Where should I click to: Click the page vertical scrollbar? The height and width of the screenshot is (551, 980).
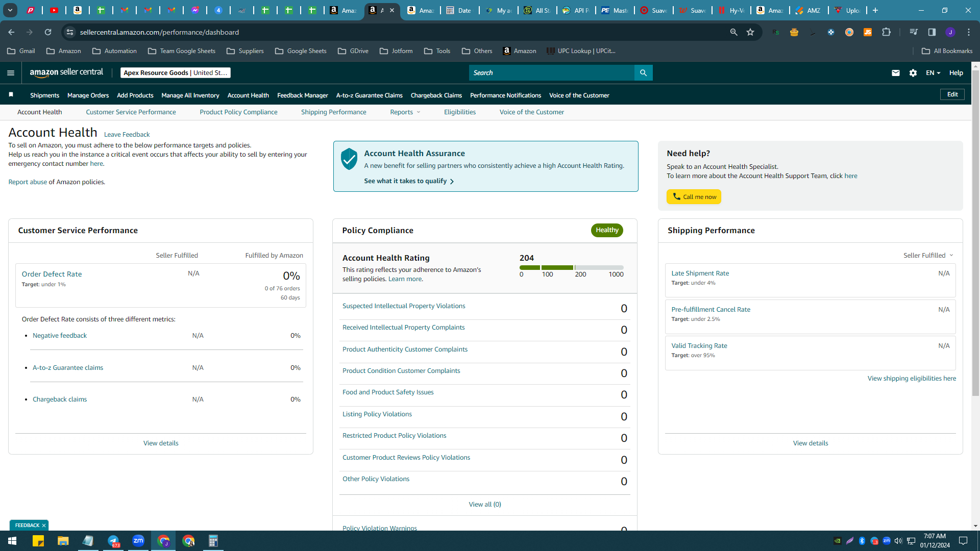(x=975, y=233)
